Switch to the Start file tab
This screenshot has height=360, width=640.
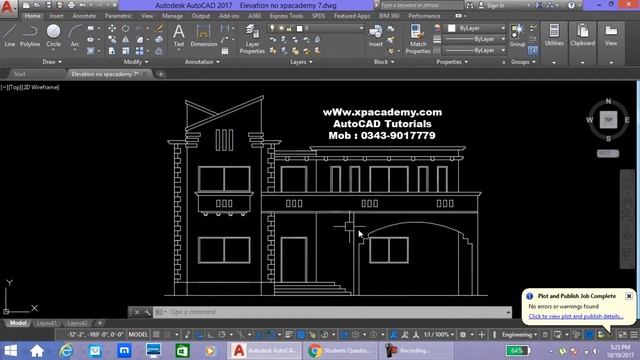click(x=20, y=74)
